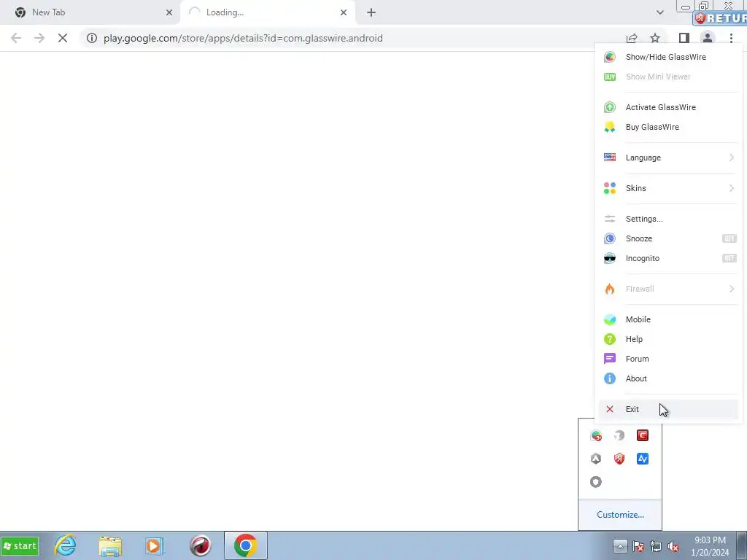Click the green question mark Help icon

pyautogui.click(x=609, y=339)
